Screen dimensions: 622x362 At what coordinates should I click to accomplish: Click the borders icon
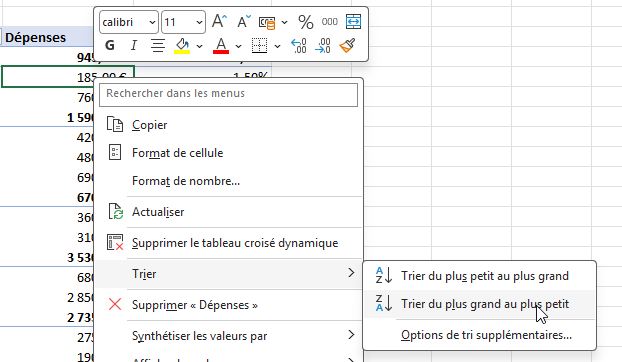coord(259,46)
